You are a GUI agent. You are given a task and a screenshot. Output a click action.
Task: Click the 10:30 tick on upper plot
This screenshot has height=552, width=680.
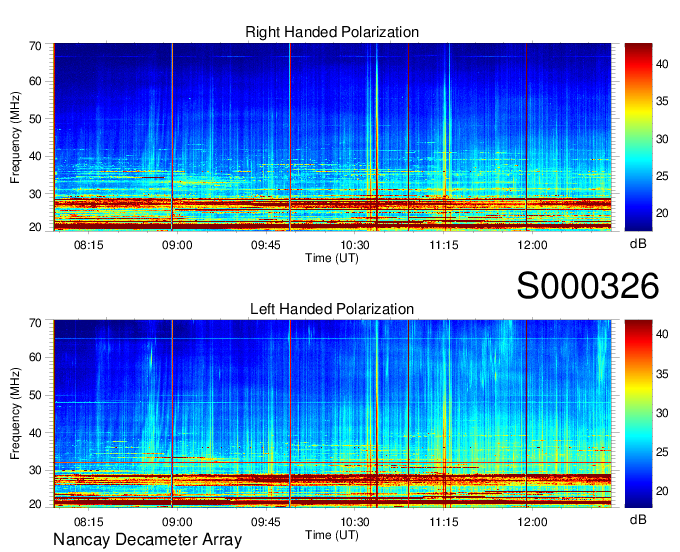355,245
